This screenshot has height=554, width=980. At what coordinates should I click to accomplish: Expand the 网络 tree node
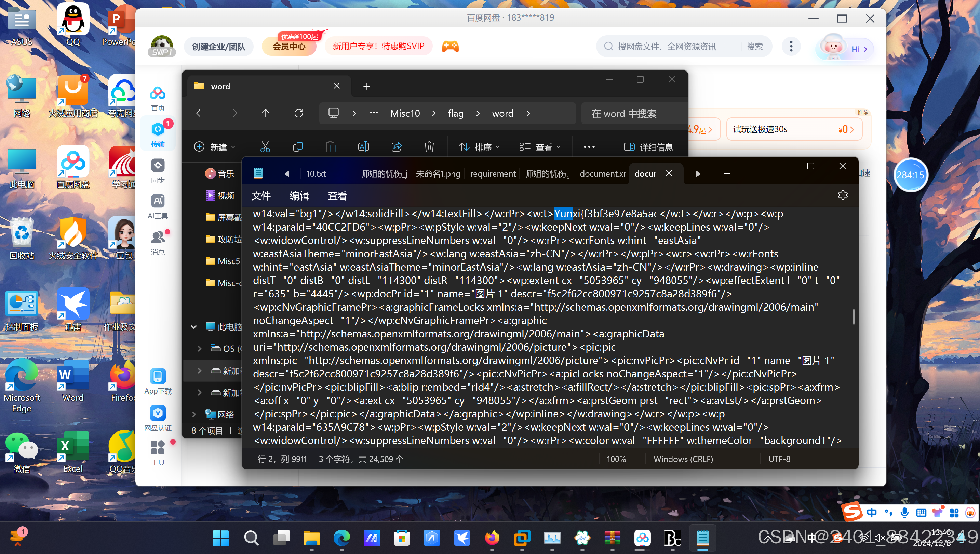click(194, 414)
